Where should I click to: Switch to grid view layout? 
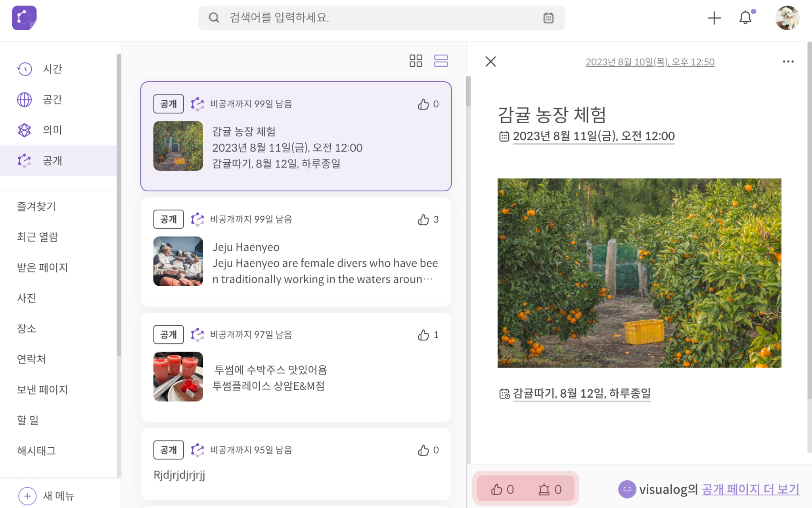pos(416,61)
